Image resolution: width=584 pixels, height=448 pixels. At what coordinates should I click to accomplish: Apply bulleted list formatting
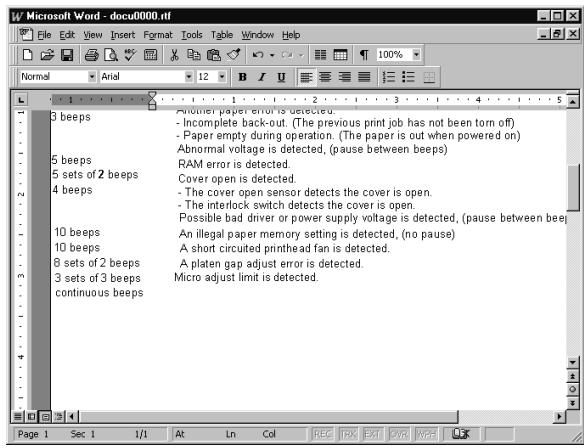408,77
